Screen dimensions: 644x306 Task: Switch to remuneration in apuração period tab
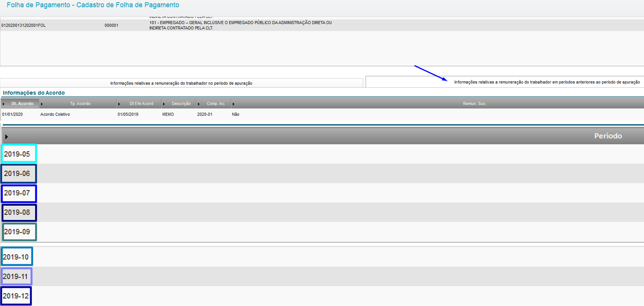[181, 83]
